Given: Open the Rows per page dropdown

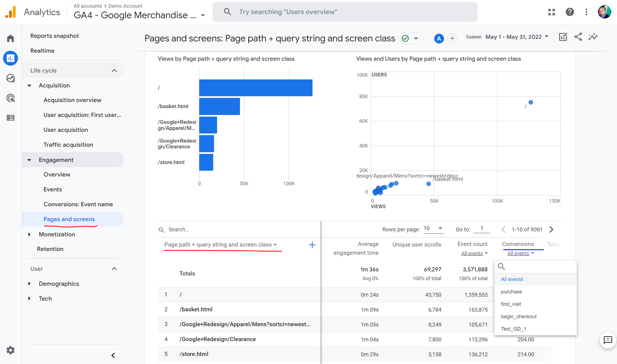Looking at the screenshot, I should click(x=433, y=228).
